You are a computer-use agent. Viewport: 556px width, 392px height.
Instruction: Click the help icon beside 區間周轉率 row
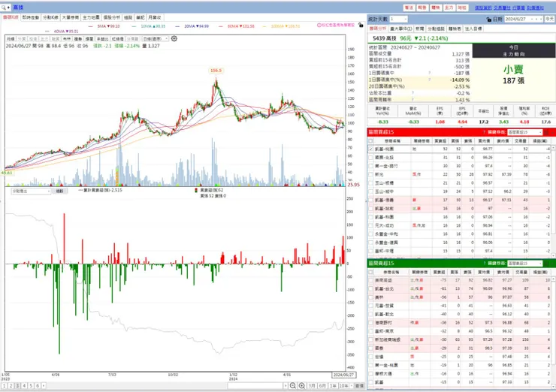pos(412,100)
